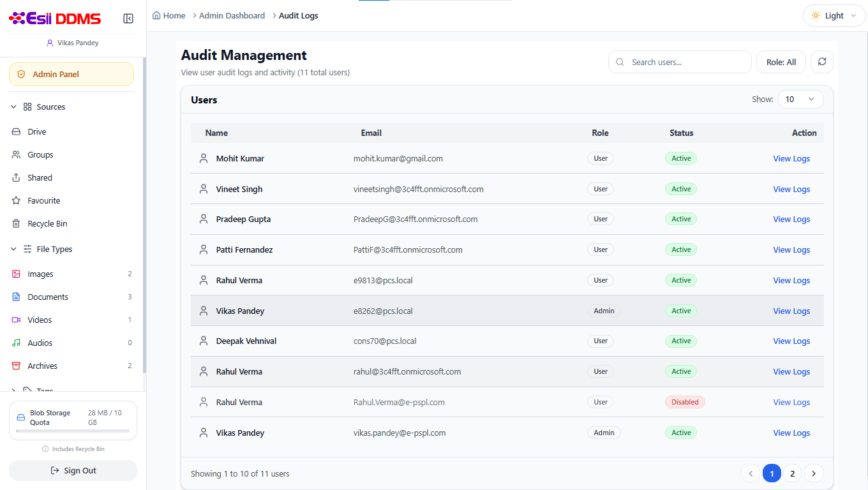
Task: Open the Admin Panel menu item
Action: [71, 74]
